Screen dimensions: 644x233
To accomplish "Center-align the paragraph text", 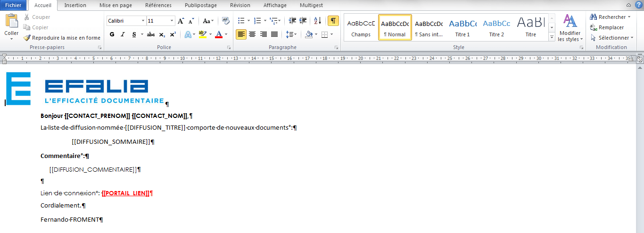I will click(x=252, y=34).
